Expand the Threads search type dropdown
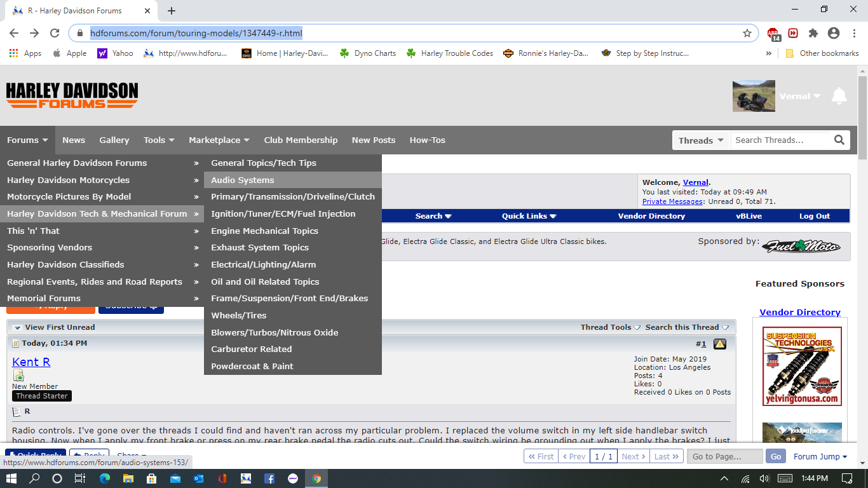 pyautogui.click(x=701, y=140)
